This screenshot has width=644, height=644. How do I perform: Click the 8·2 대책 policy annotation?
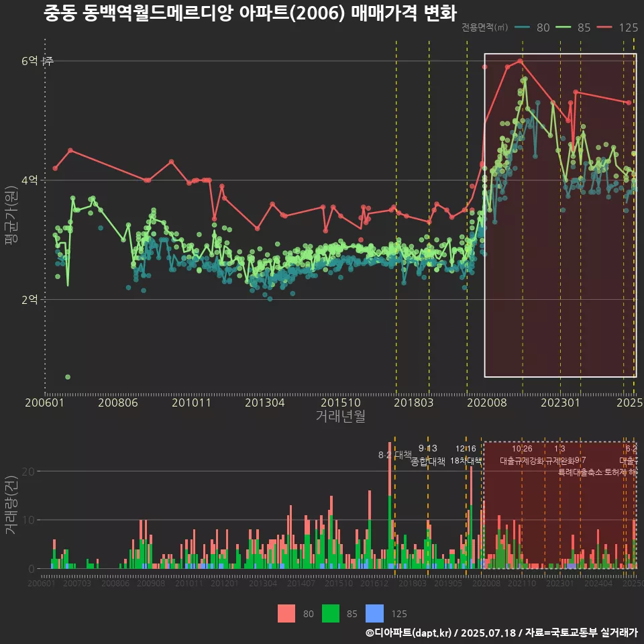[x=394, y=455]
